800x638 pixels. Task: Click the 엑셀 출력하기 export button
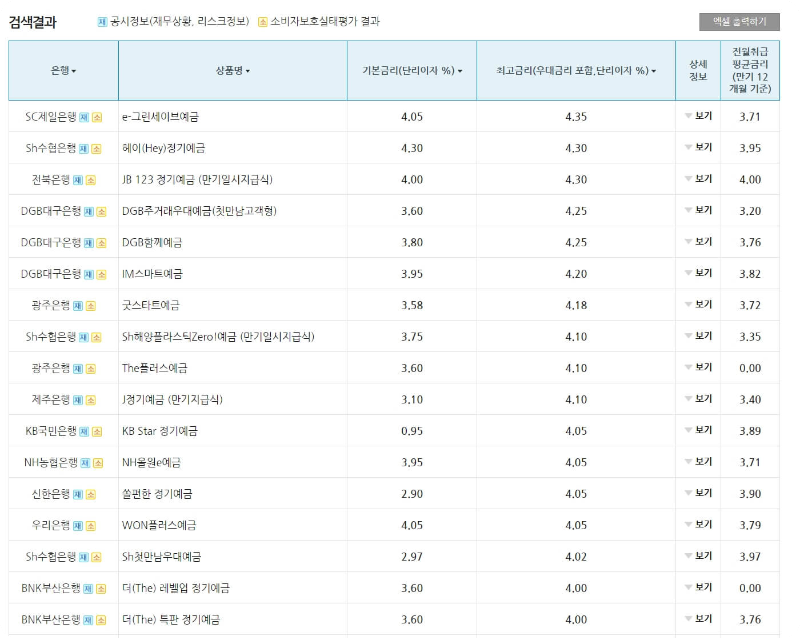(739, 22)
